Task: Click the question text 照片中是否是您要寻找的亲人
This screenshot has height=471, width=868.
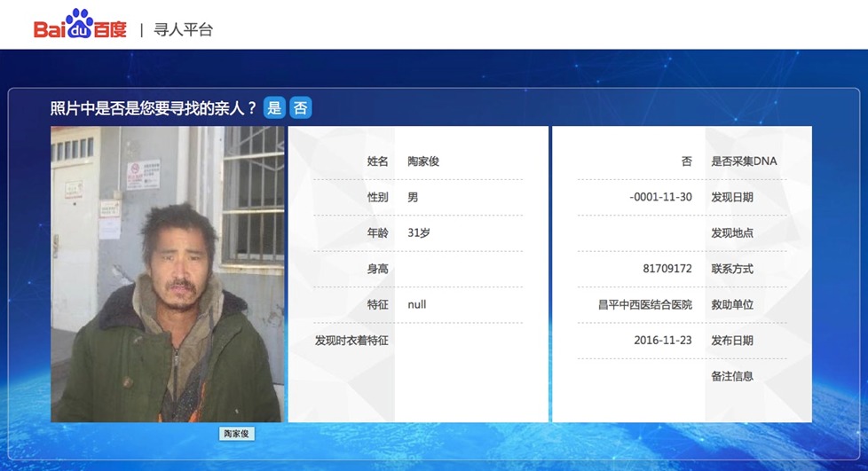Action: tap(154, 107)
